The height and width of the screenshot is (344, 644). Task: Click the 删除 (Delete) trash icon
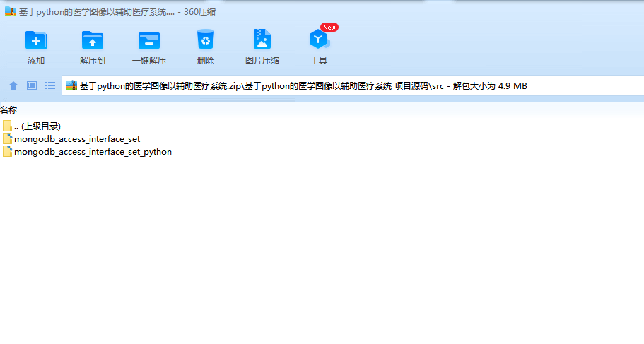coord(205,40)
